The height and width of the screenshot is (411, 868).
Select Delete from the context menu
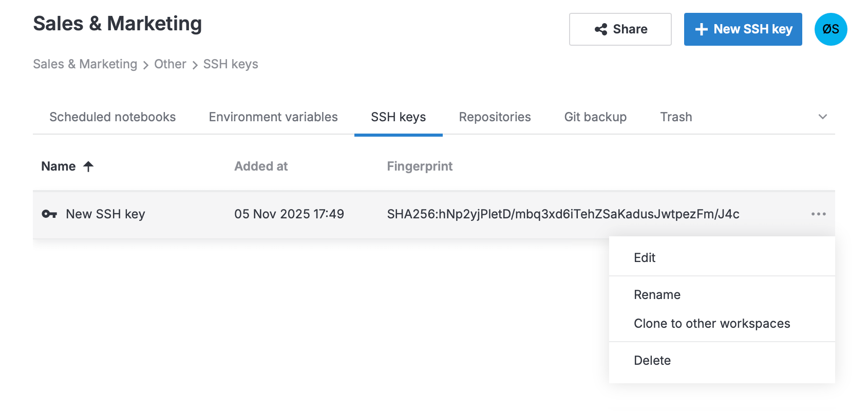652,360
